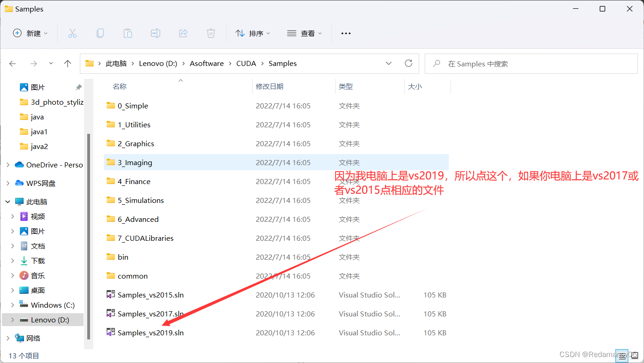Open recent locations dropdown chevron
Screen dimensions: 644x363
(x=51, y=64)
